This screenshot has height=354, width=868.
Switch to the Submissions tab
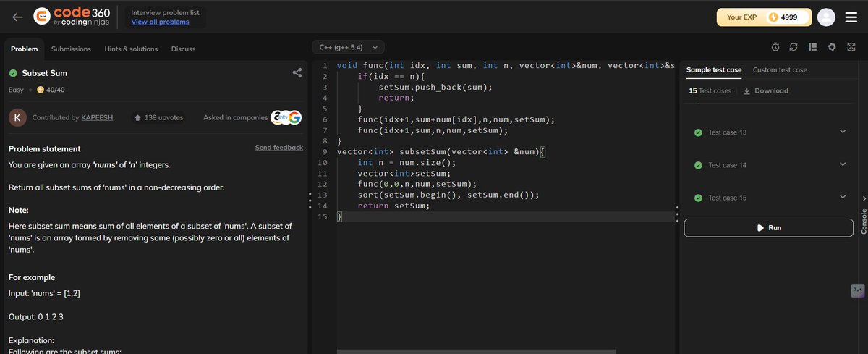coord(71,49)
